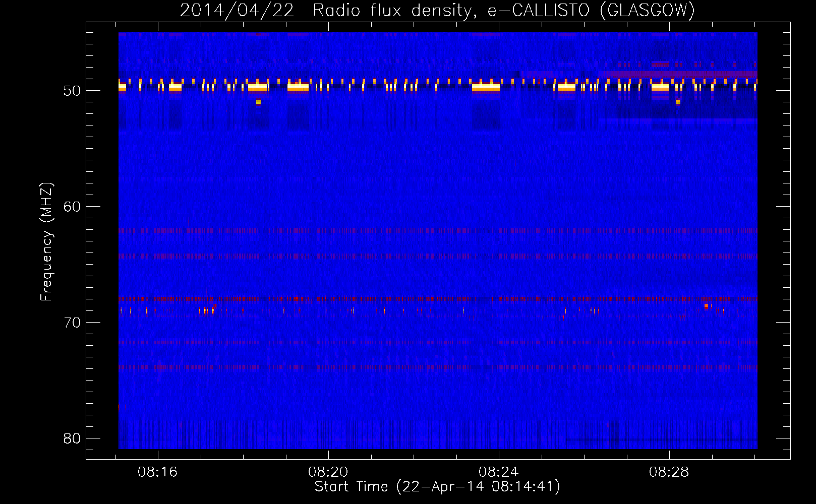The image size is (816, 504).
Task: Click the '08:24' time tick label
Action: 499,472
